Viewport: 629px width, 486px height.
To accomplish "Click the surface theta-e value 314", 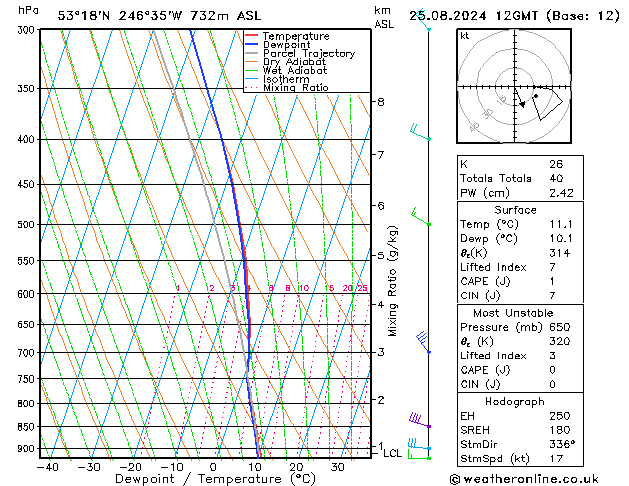I will pyautogui.click(x=560, y=253).
